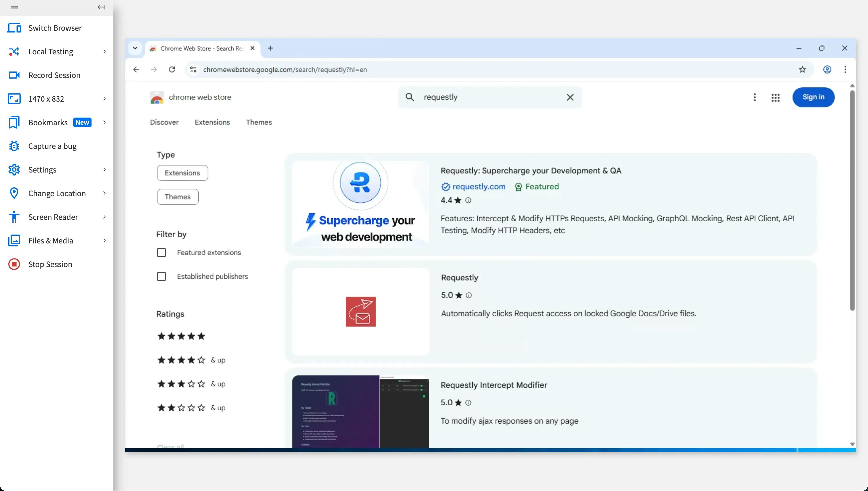The width and height of the screenshot is (868, 491).
Task: Open the Google apps grid
Action: click(776, 97)
